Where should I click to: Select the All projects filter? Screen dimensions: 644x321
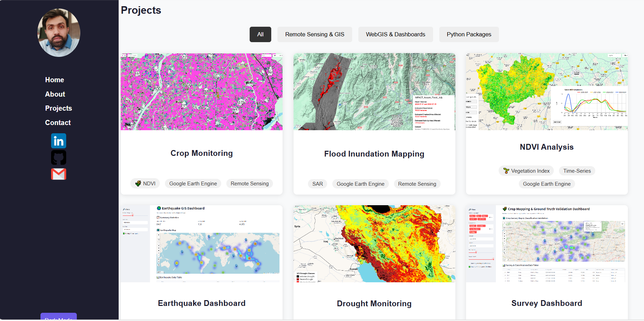point(260,34)
